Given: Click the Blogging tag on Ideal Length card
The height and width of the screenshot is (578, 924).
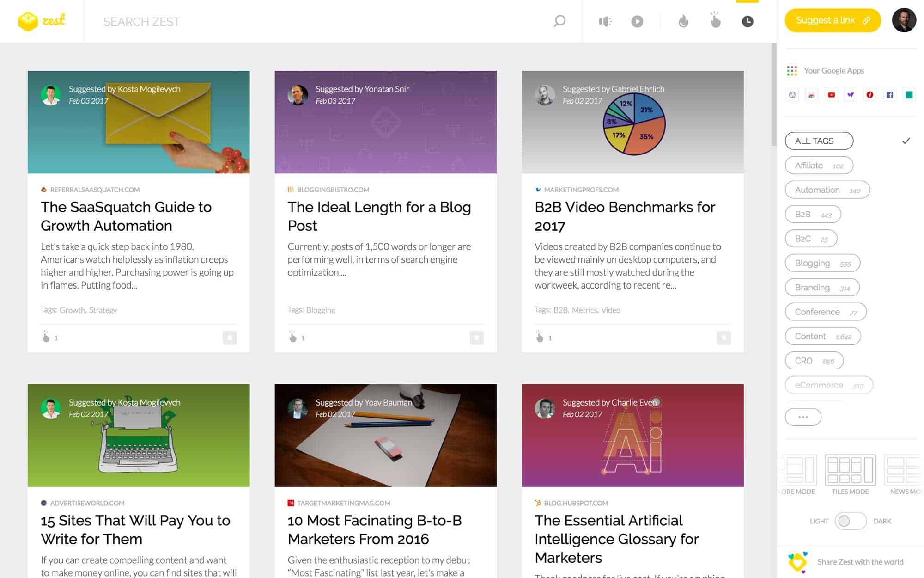Looking at the screenshot, I should (321, 310).
